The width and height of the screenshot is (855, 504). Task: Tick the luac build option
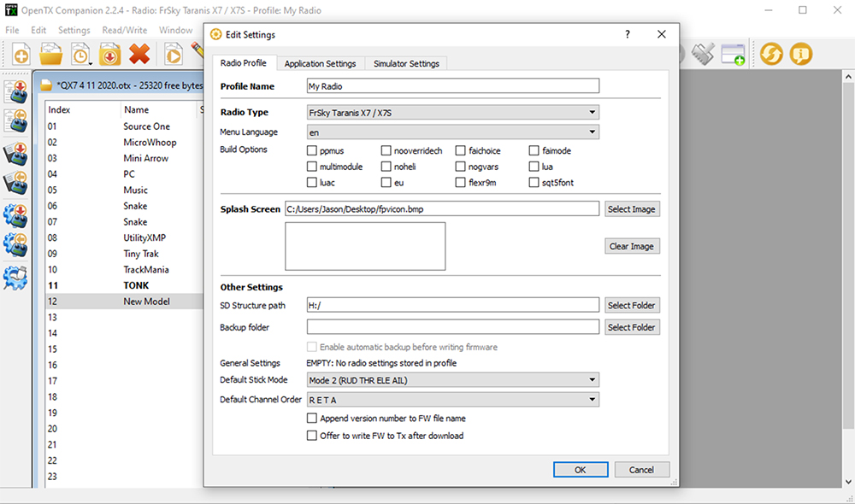[312, 182]
